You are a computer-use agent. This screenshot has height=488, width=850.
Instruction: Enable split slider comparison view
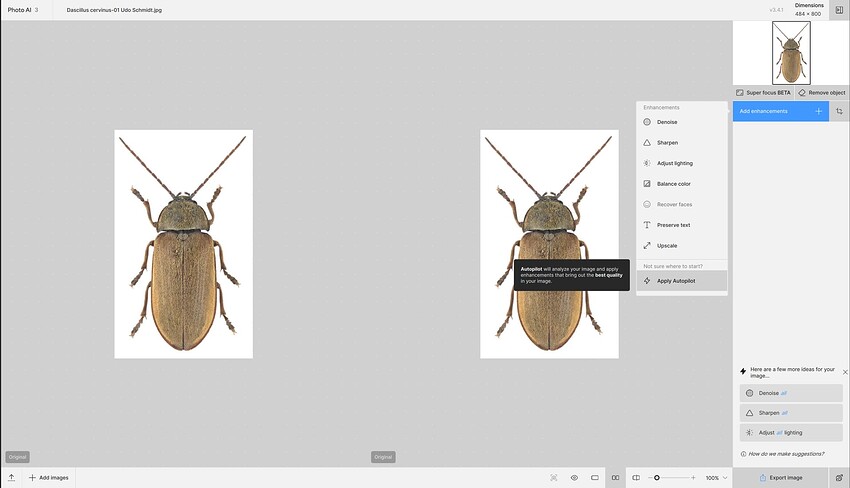(x=636, y=478)
